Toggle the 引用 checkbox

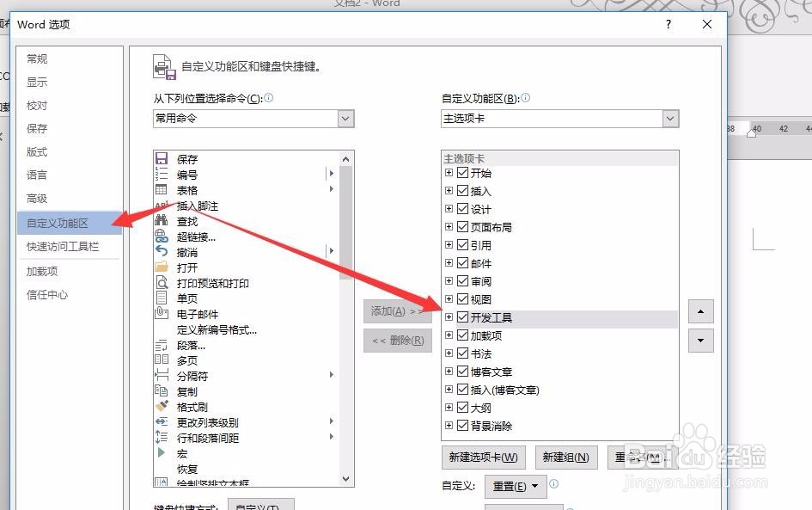click(x=462, y=244)
